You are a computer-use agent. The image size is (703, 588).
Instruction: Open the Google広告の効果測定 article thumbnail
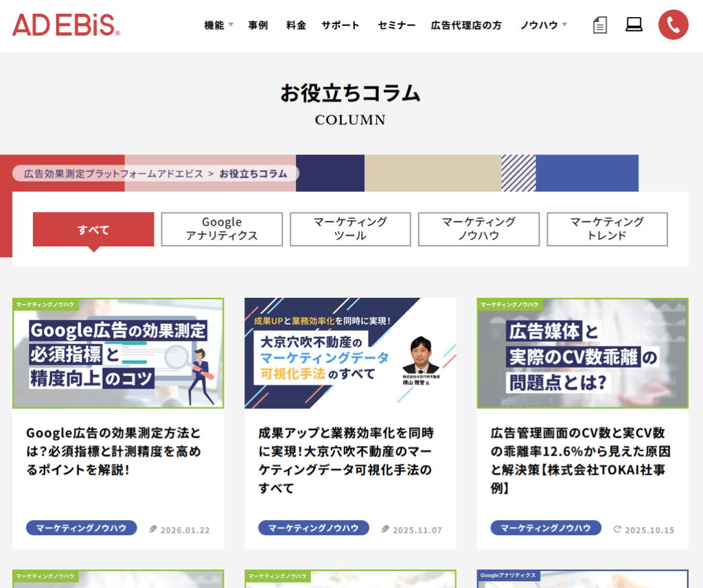(x=117, y=353)
